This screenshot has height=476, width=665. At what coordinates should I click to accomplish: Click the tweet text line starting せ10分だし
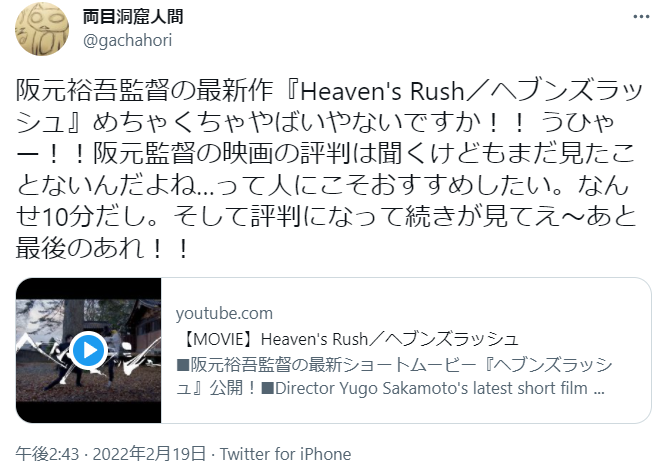326,217
